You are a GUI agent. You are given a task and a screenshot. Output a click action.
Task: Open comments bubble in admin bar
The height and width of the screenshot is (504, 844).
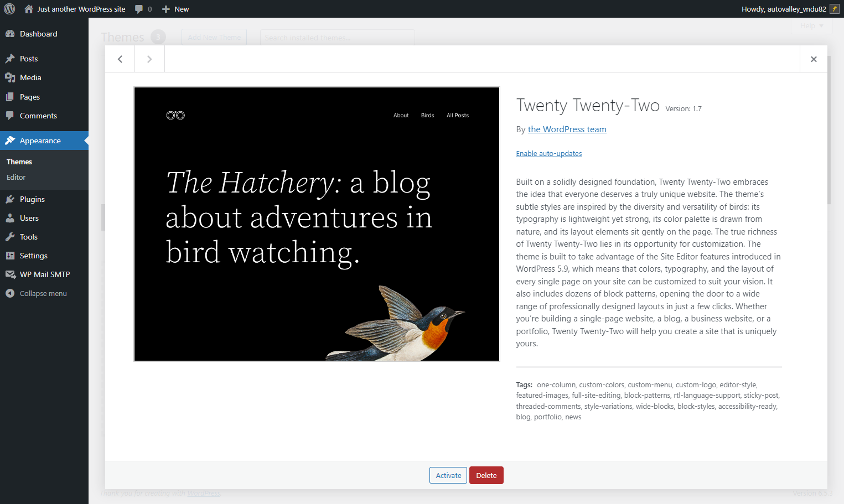143,9
